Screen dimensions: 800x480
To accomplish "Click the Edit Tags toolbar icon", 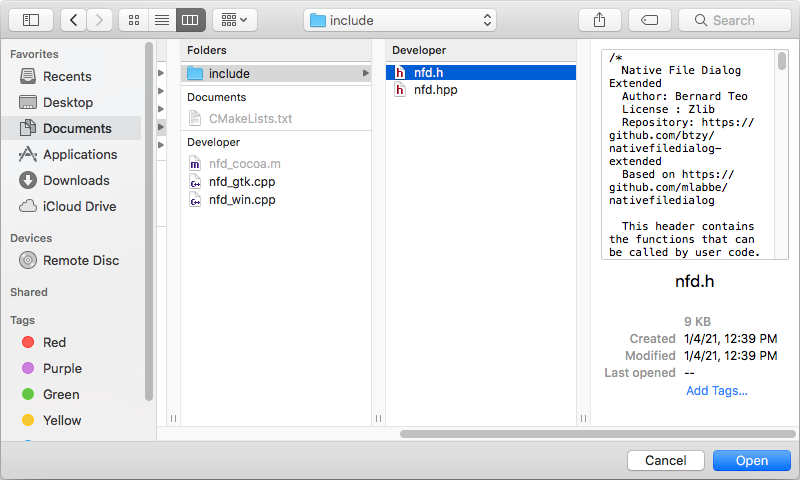I will click(x=649, y=20).
